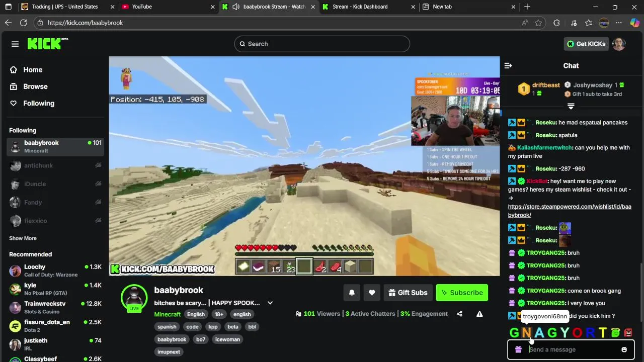Click the icewoman tag

pyautogui.click(x=227, y=339)
